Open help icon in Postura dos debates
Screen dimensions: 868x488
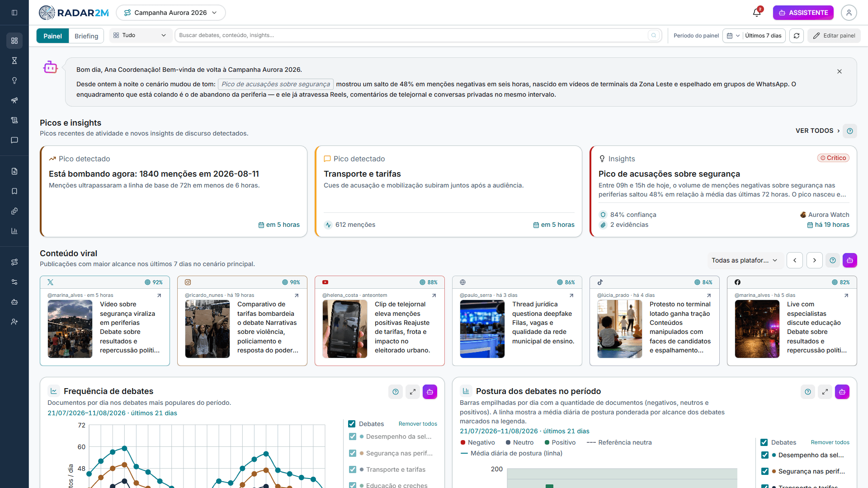pos(808,392)
